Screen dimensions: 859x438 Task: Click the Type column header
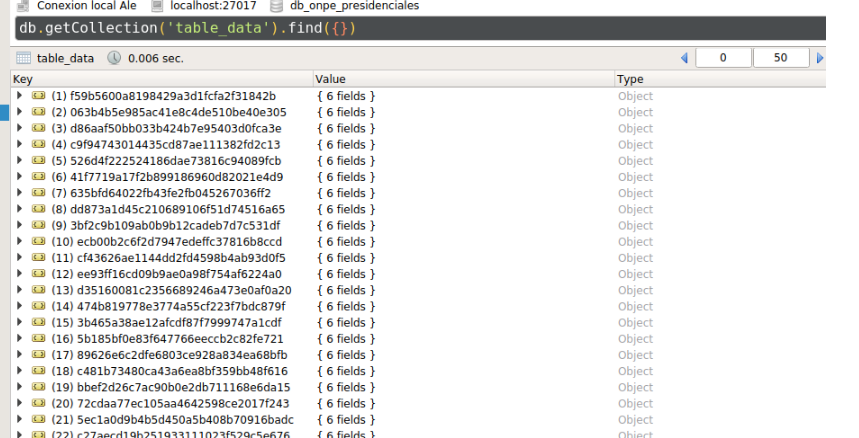[630, 79]
